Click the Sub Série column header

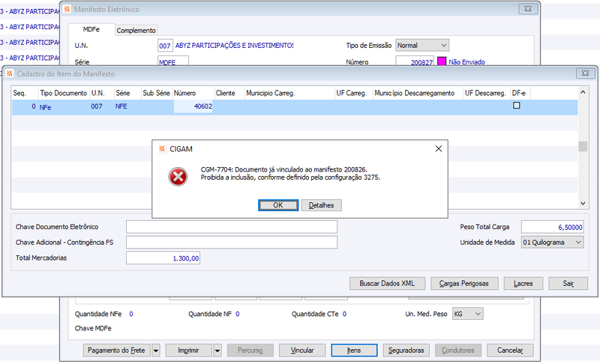pos(157,93)
